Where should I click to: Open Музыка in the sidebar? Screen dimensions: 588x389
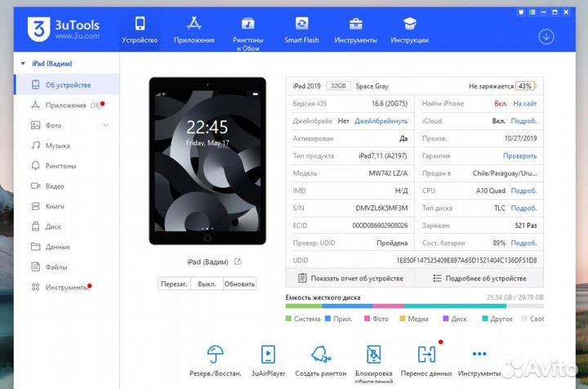[x=67, y=145]
